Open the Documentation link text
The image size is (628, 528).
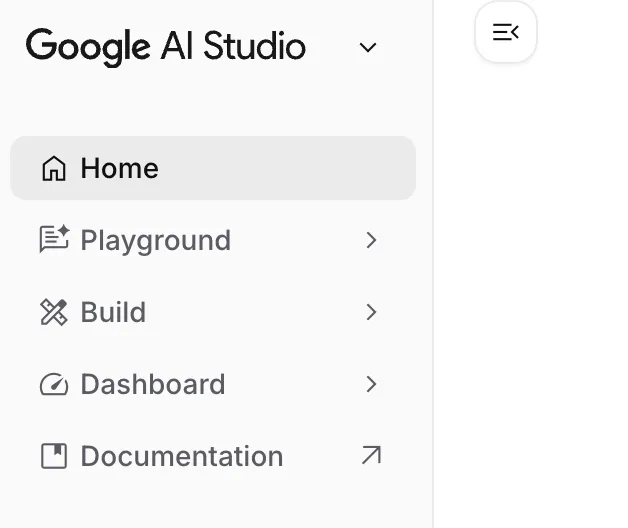click(182, 456)
